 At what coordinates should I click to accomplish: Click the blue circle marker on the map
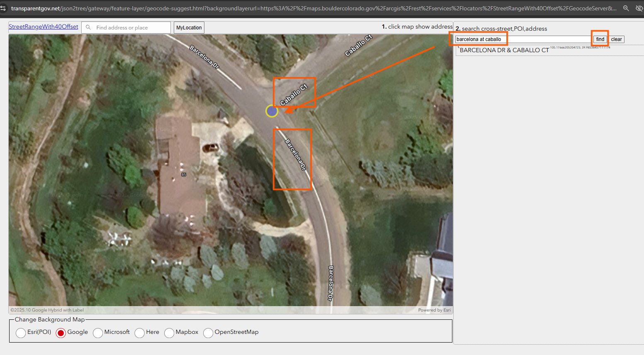(x=272, y=111)
